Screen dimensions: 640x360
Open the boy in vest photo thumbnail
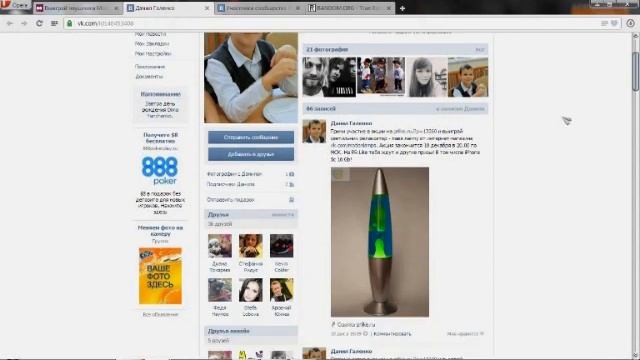tap(468, 77)
